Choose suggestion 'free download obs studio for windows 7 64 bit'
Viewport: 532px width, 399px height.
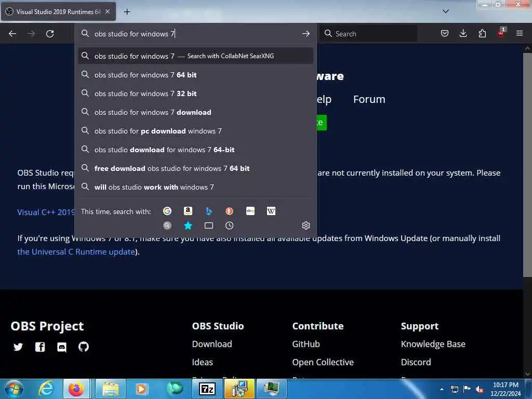195,168
